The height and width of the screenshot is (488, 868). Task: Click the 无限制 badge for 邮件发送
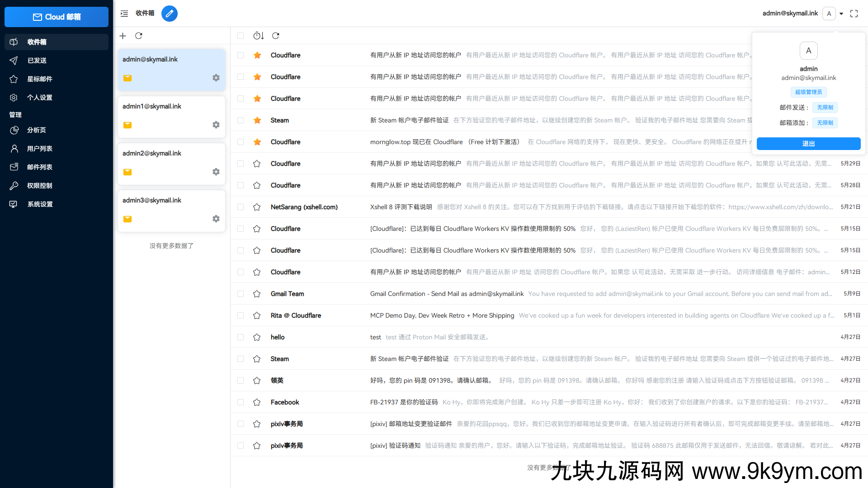(825, 108)
